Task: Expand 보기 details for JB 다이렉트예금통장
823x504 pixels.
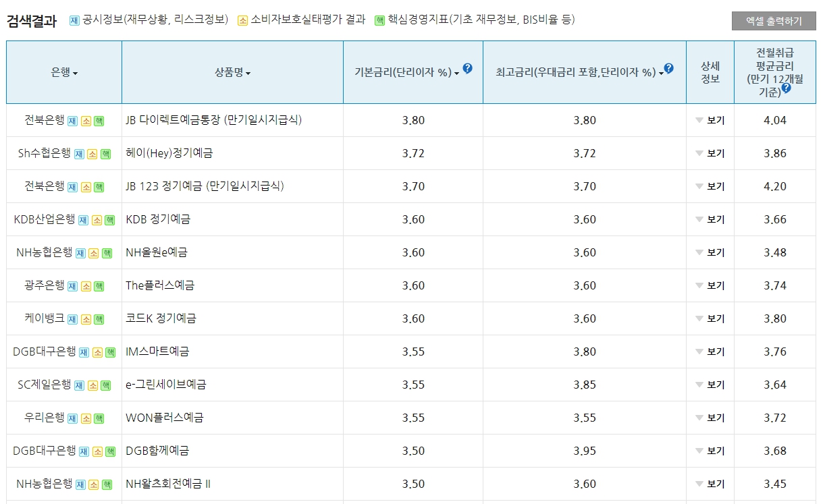Action: [x=710, y=121]
